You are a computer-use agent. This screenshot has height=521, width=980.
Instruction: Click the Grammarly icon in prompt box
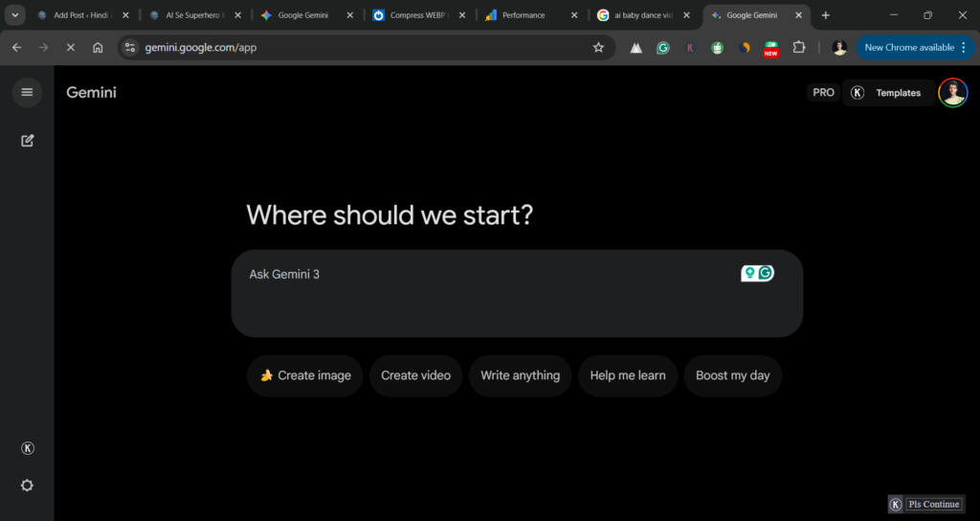click(765, 274)
